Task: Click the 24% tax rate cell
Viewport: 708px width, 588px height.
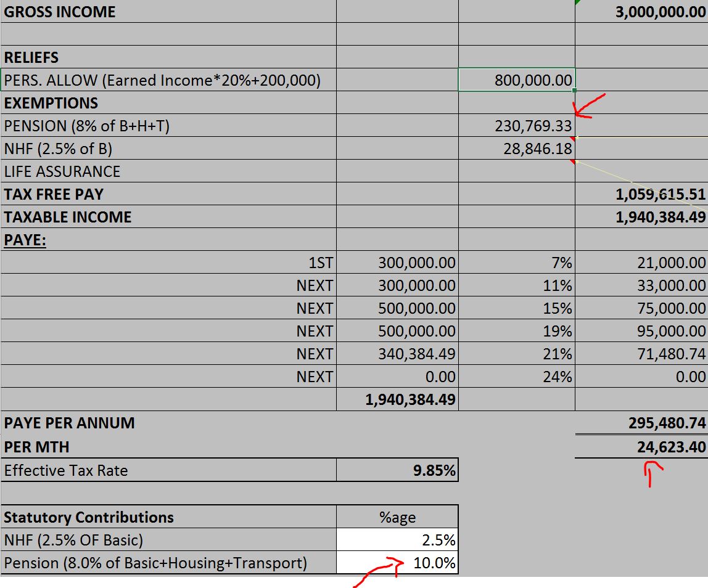Action: point(517,377)
